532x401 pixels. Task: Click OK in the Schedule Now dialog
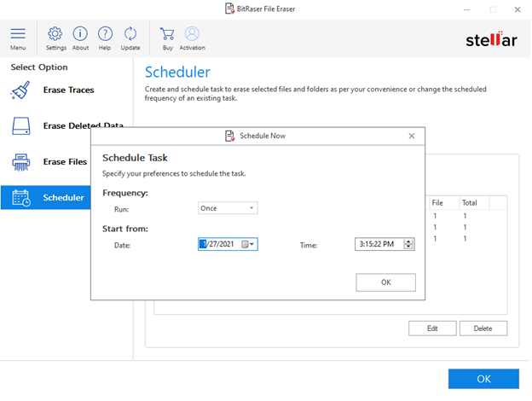[x=385, y=282]
